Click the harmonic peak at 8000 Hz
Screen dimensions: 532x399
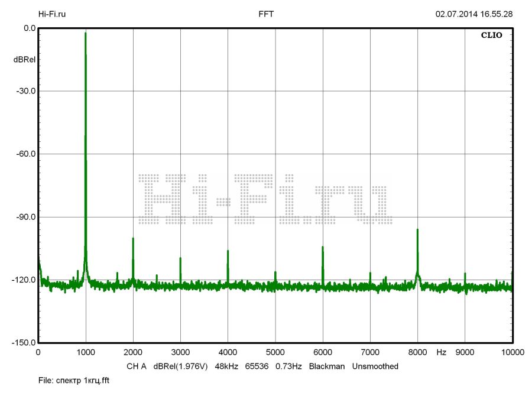coord(417,231)
